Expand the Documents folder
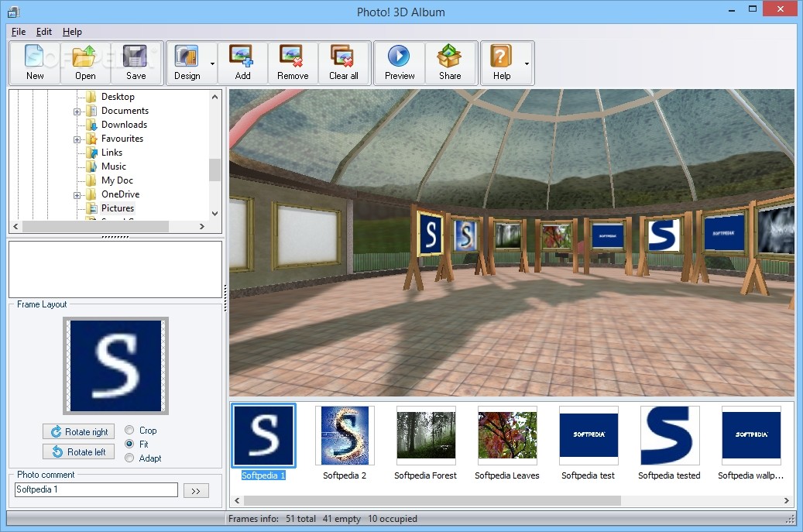The width and height of the screenshot is (803, 532). coord(76,110)
